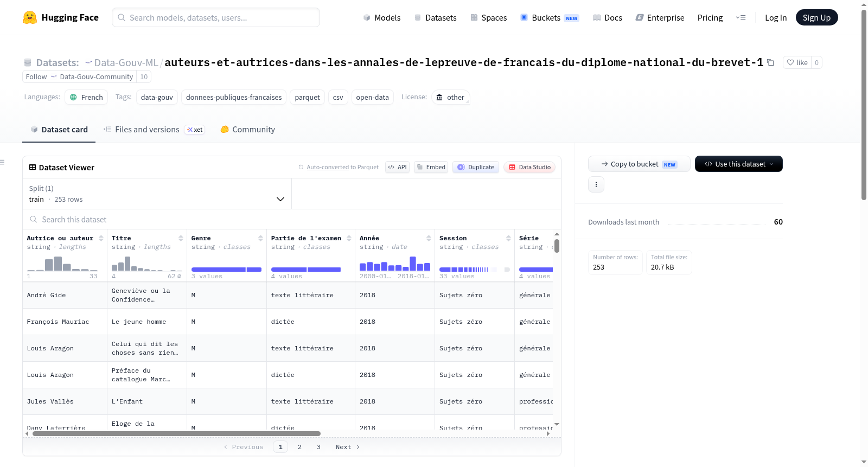This screenshot has height=467, width=868.
Task: Select the André Gide cell
Action: point(65,295)
